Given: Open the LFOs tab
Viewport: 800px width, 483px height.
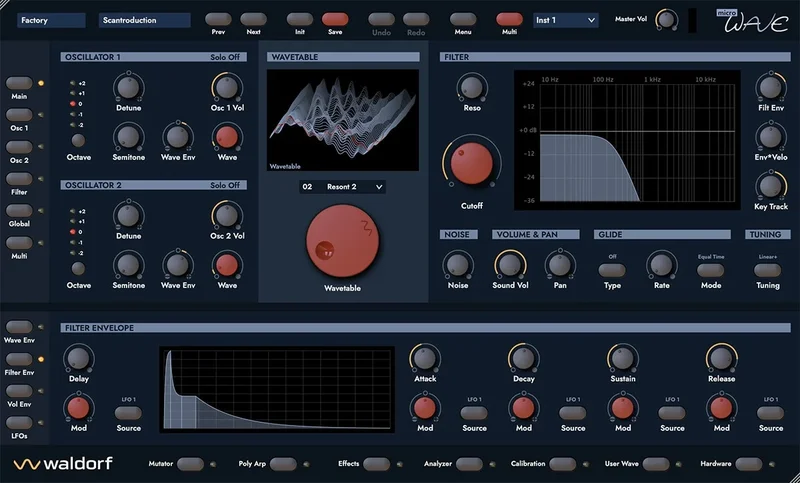Looking at the screenshot, I should [19, 423].
